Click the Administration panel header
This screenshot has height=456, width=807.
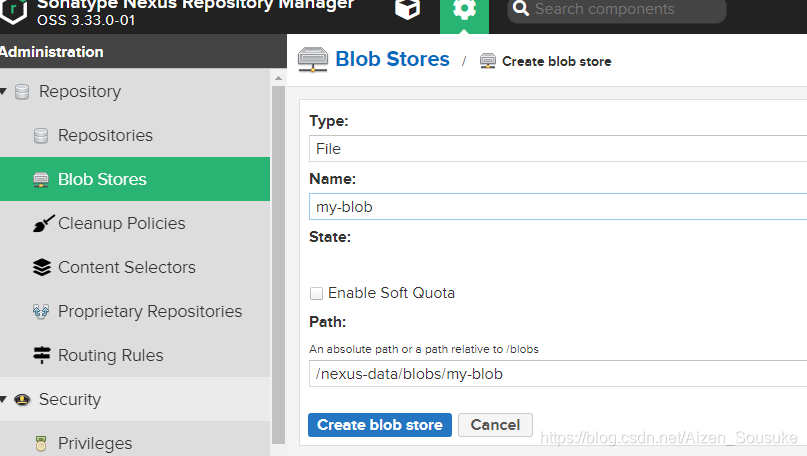point(143,51)
